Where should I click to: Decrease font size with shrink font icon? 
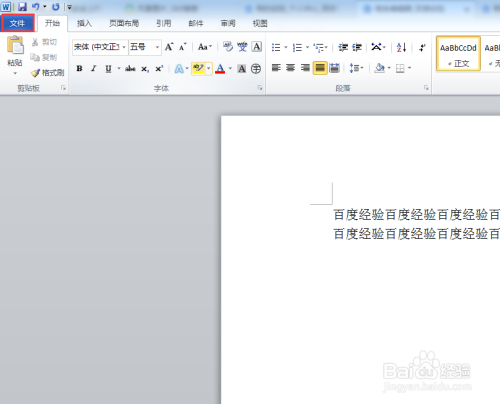[x=183, y=47]
